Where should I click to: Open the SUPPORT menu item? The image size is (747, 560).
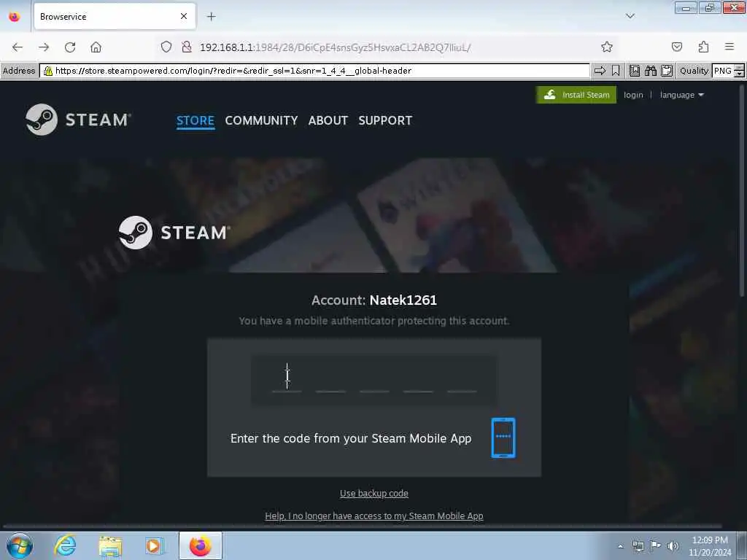tap(385, 120)
